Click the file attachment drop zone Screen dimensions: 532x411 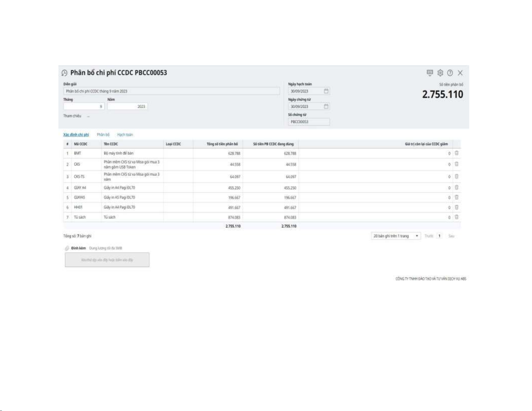107,260
